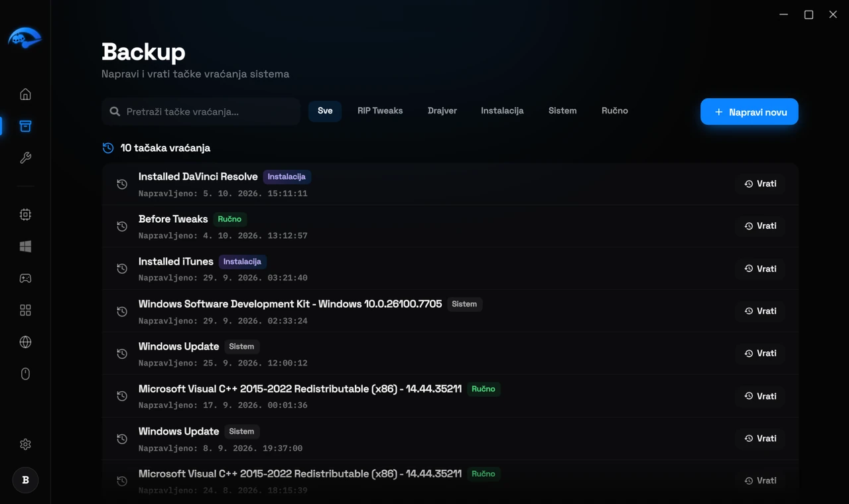Click Windows Software Development Kit entry title
The height and width of the screenshot is (504, 849).
point(290,304)
